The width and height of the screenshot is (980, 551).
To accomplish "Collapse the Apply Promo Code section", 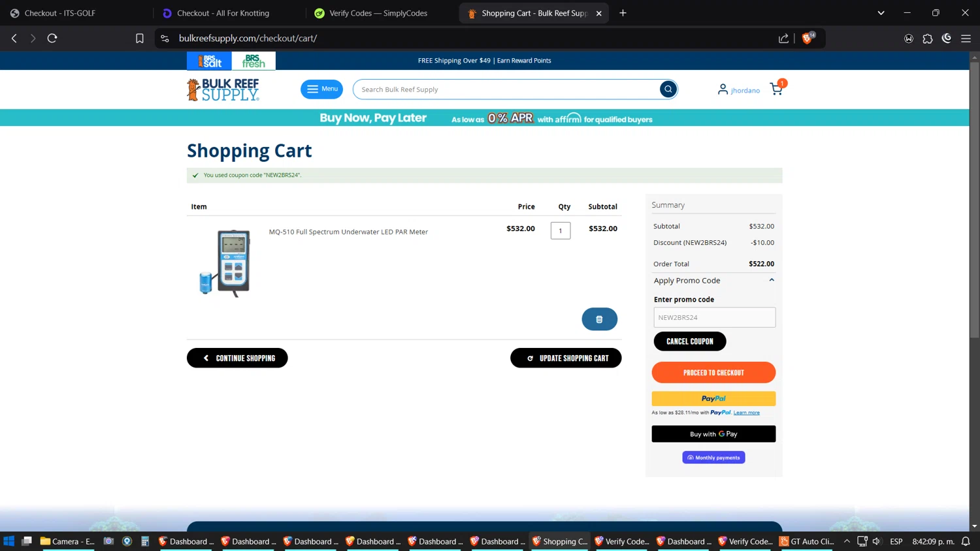I will [713, 281].
